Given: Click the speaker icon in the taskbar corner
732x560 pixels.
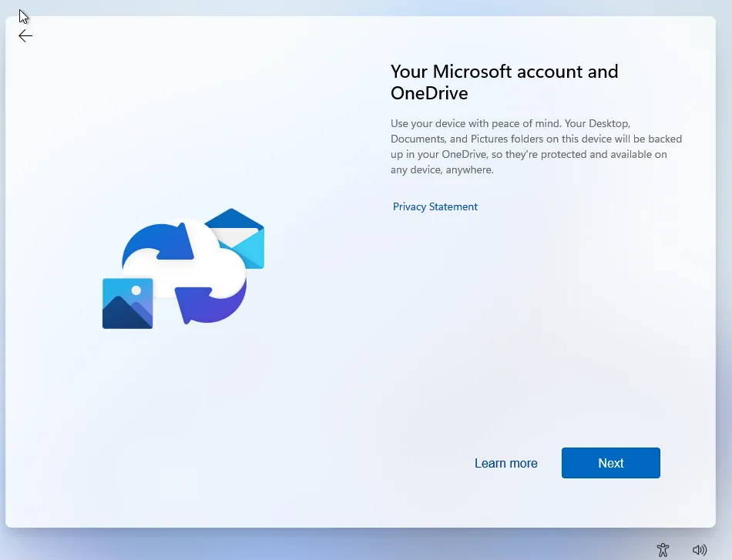Looking at the screenshot, I should pos(700,549).
